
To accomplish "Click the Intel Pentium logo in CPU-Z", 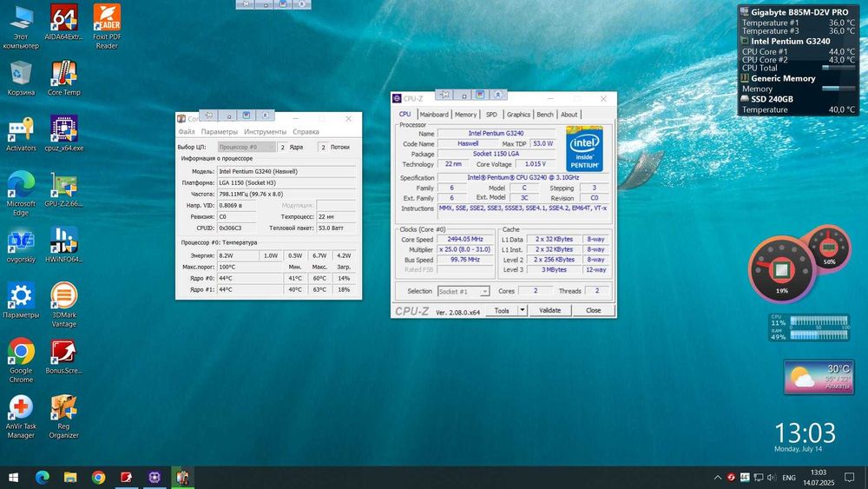I will 584,149.
